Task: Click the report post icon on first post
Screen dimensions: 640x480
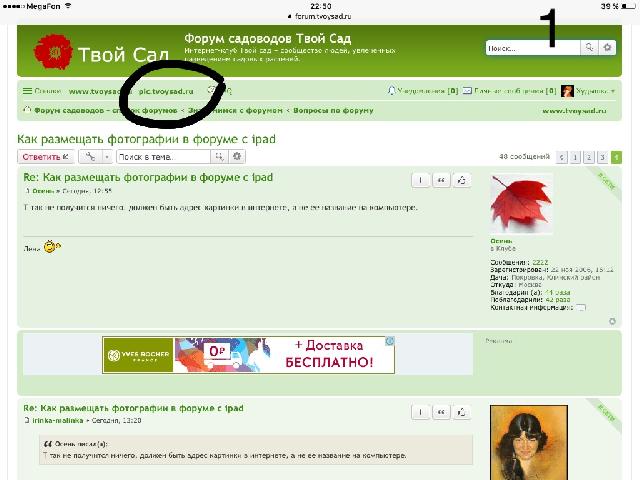Action: pos(420,180)
